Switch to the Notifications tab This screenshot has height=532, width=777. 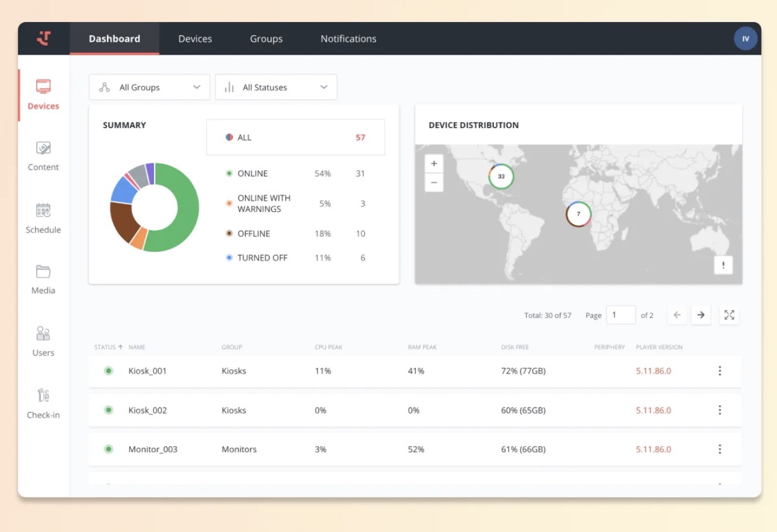(349, 39)
